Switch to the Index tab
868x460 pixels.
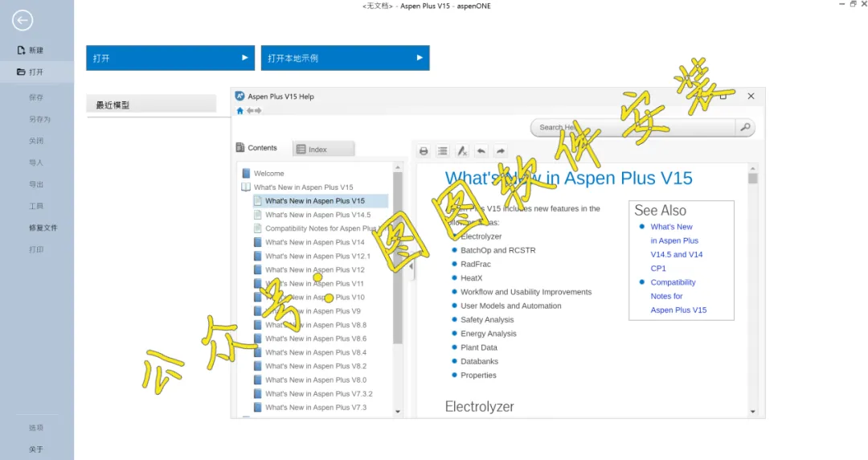click(324, 149)
